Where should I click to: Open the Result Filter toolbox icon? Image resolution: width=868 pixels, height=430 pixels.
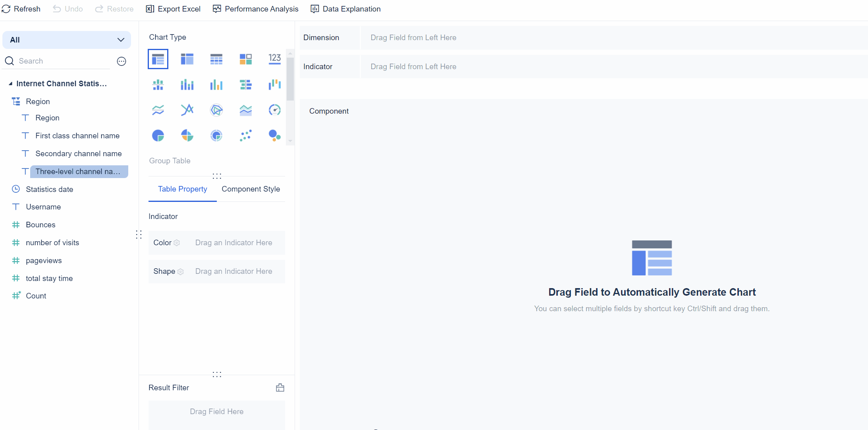[280, 387]
